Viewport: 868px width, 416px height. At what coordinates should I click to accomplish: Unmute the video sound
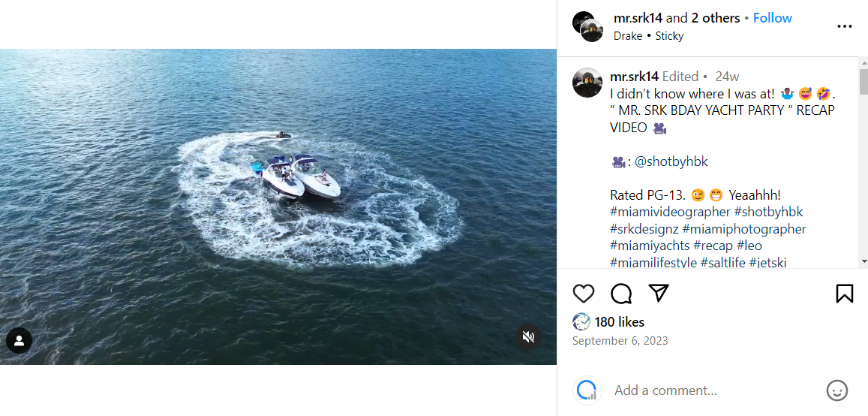528,336
